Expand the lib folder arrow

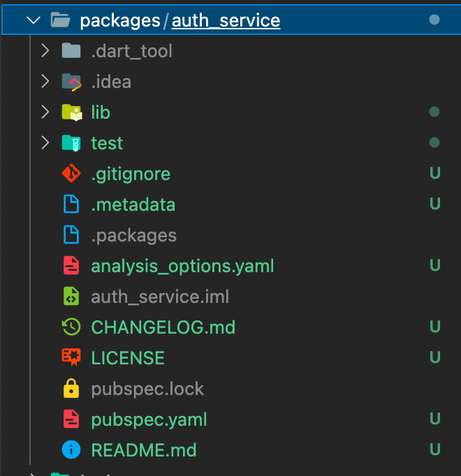click(45, 112)
